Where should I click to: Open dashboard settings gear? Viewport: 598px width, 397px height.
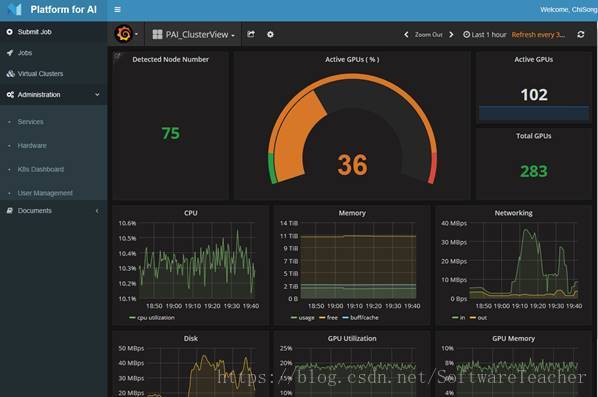tap(270, 34)
